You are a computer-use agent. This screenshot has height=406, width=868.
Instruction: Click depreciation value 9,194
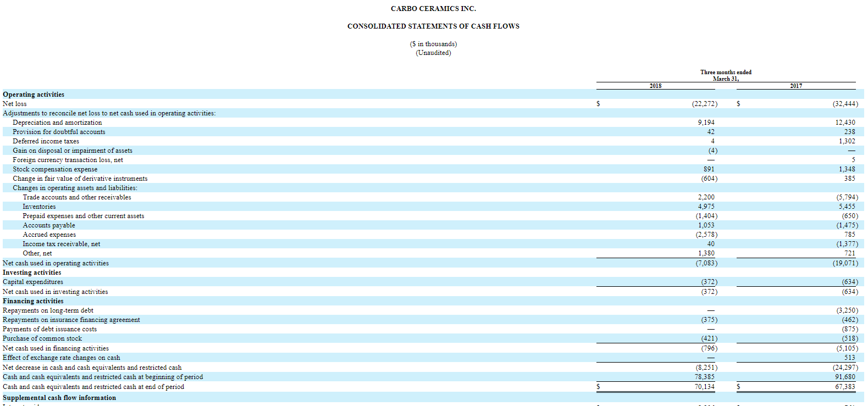[x=706, y=123]
